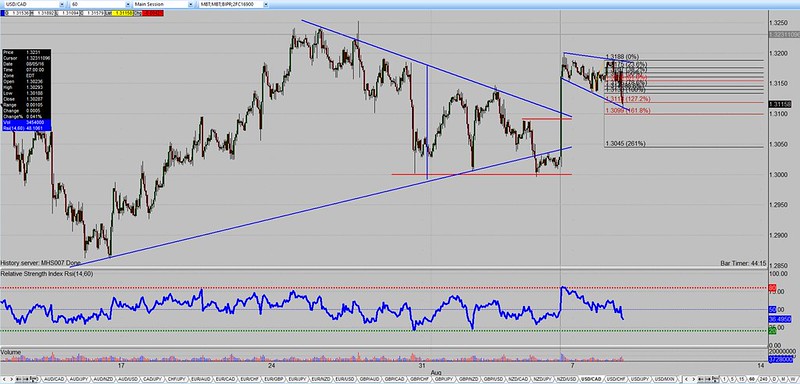Select the 60 minute interval tab
Viewport: 800px width, 384px height.
click(752, 379)
